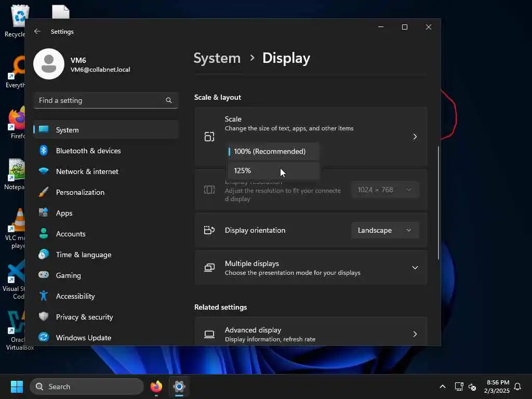Click the Scale icon in Scale card
Viewport: 532px width, 399px height.
[x=209, y=137]
